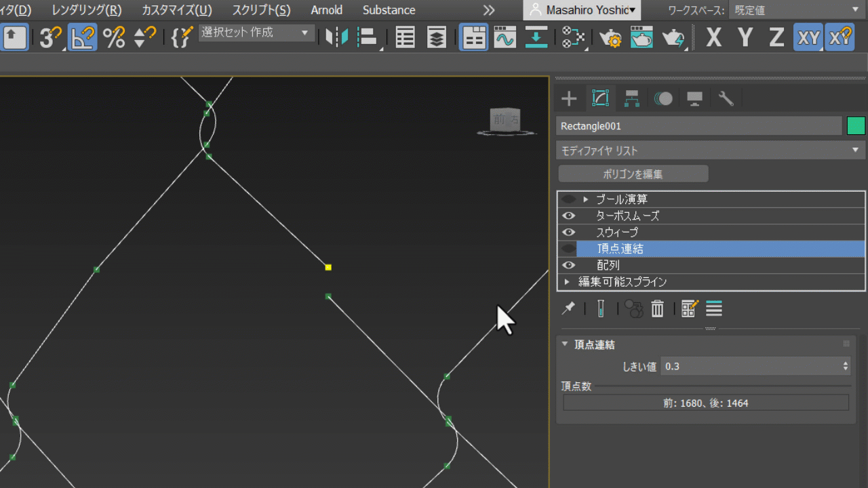Restrict to Z axis
The height and width of the screenshot is (488, 868).
[x=776, y=37]
